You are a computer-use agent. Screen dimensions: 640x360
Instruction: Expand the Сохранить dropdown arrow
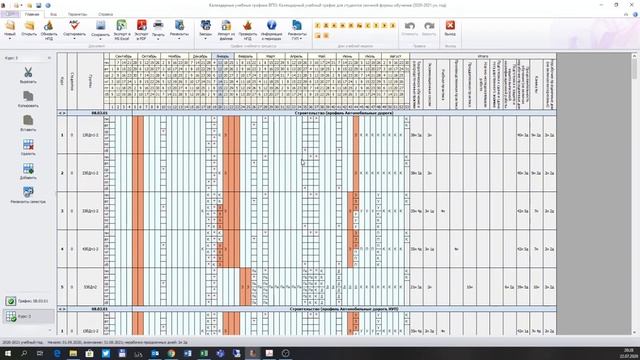100,39
